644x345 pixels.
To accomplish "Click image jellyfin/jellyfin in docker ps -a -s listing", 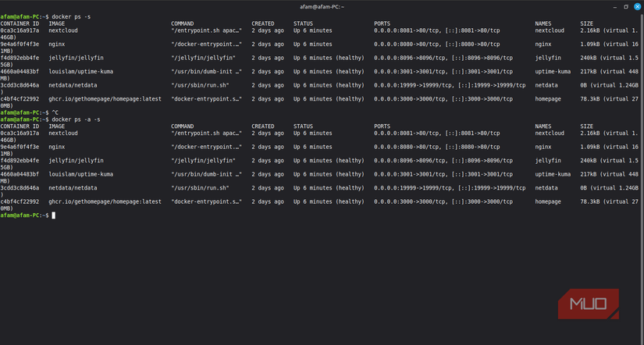I will click(76, 161).
